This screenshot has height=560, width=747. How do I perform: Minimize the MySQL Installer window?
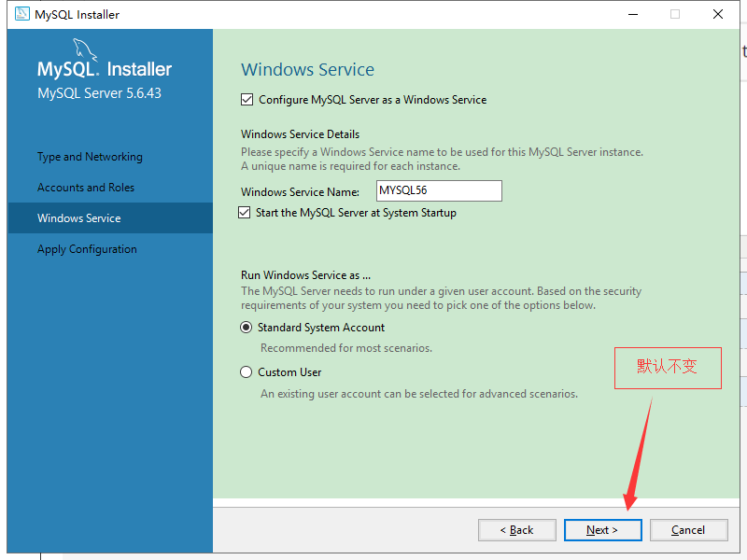pyautogui.click(x=633, y=14)
